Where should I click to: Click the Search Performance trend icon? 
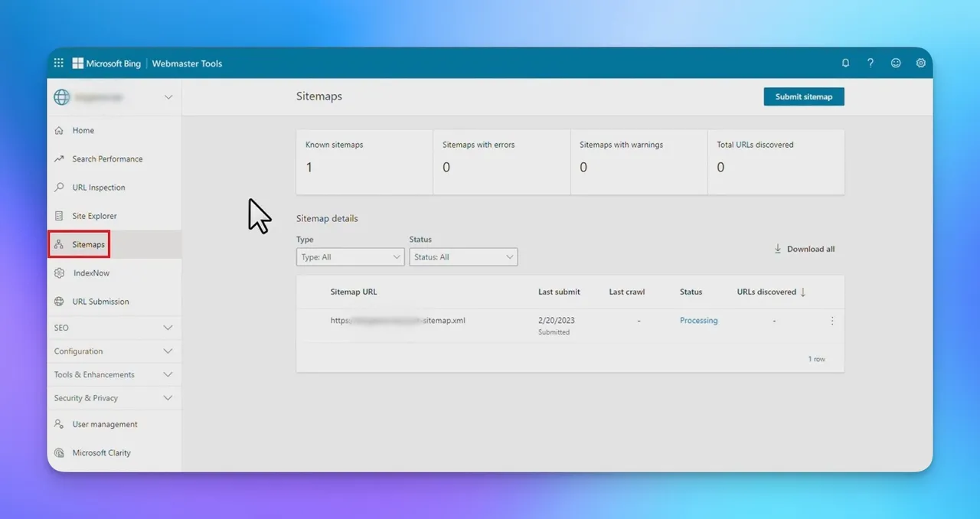[x=59, y=159]
